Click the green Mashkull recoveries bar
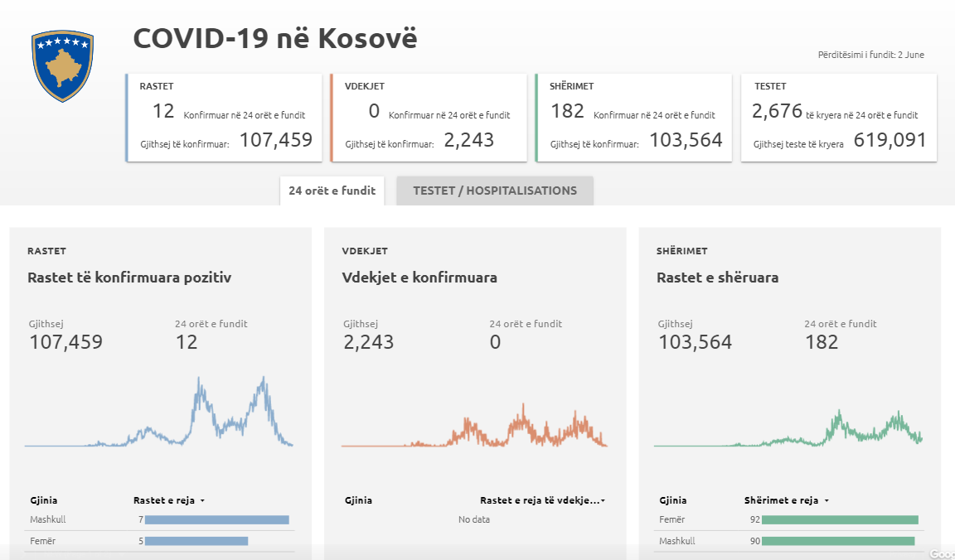The height and width of the screenshot is (560, 955). [838, 541]
